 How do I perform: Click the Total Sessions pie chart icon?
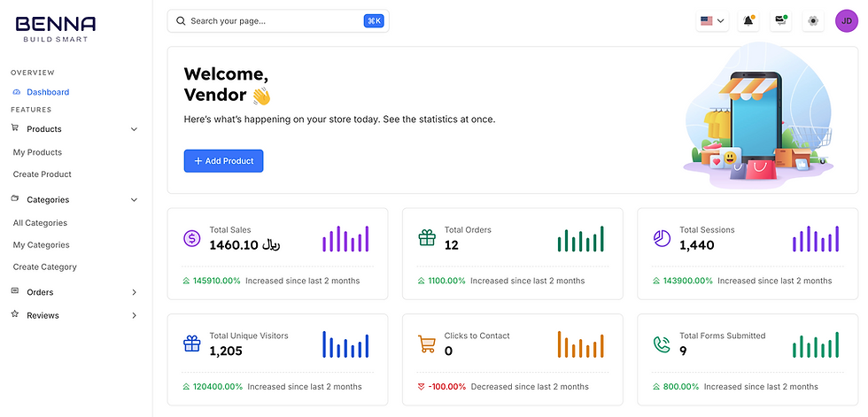663,238
